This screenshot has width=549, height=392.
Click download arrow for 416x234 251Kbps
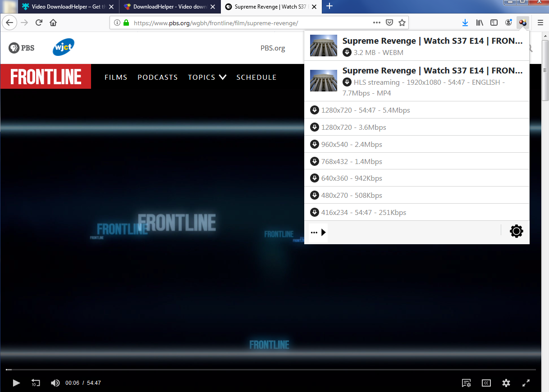coord(315,212)
